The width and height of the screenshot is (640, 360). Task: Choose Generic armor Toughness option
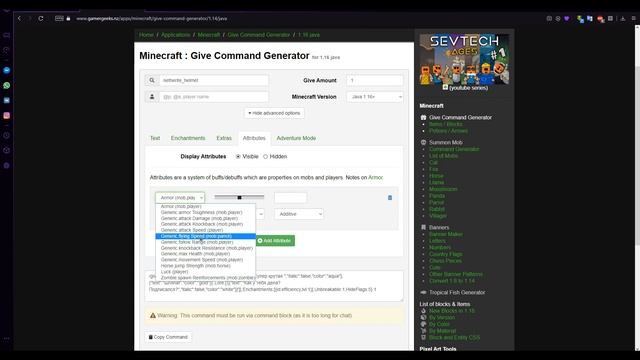[x=205, y=212]
